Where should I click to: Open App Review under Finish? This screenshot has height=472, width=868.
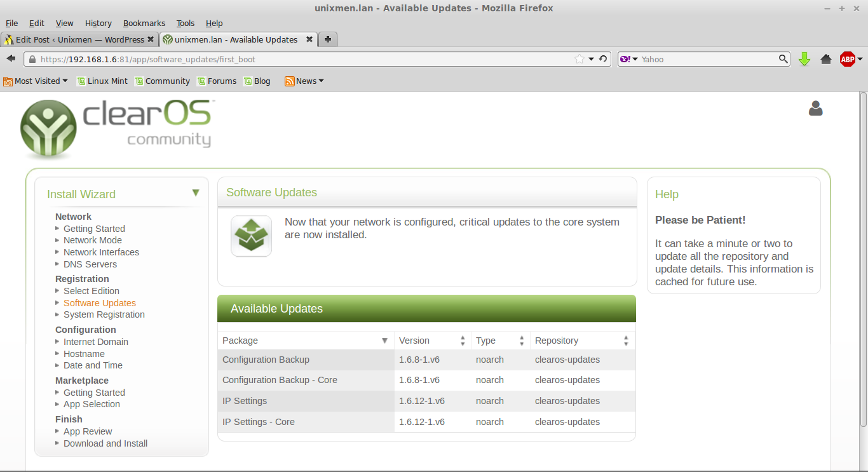pyautogui.click(x=88, y=431)
